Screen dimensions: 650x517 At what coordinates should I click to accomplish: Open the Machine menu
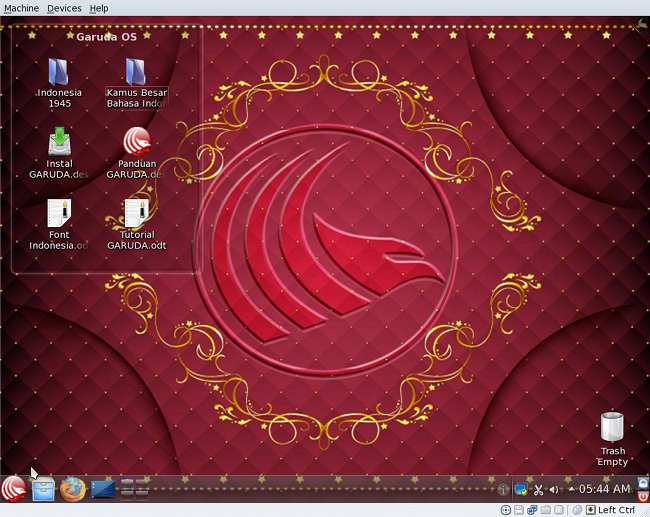point(22,8)
